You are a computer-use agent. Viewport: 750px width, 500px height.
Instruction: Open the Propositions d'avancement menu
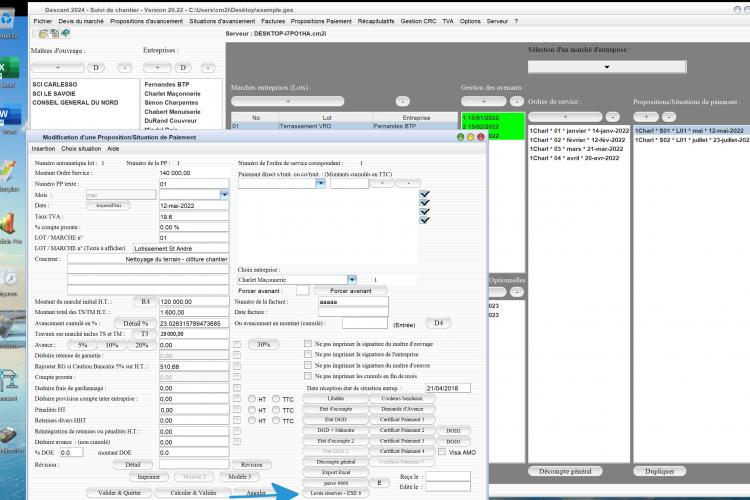coord(146,21)
